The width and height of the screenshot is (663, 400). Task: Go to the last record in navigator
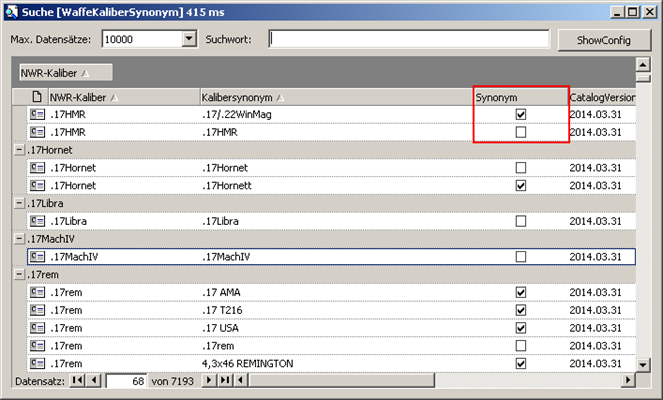click(x=226, y=381)
